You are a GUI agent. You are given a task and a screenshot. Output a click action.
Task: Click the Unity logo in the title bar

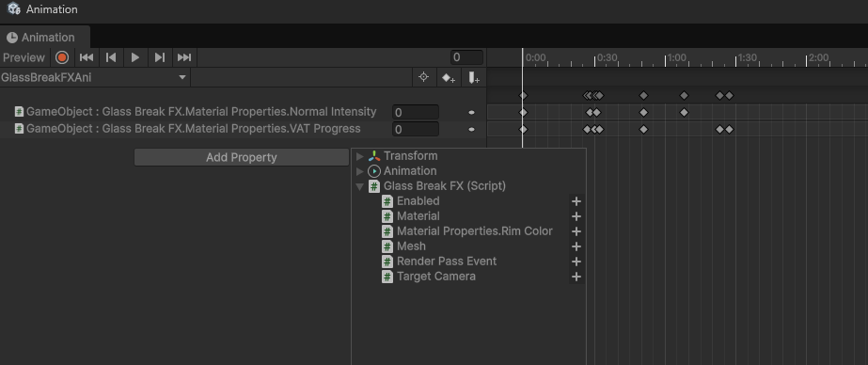click(13, 8)
